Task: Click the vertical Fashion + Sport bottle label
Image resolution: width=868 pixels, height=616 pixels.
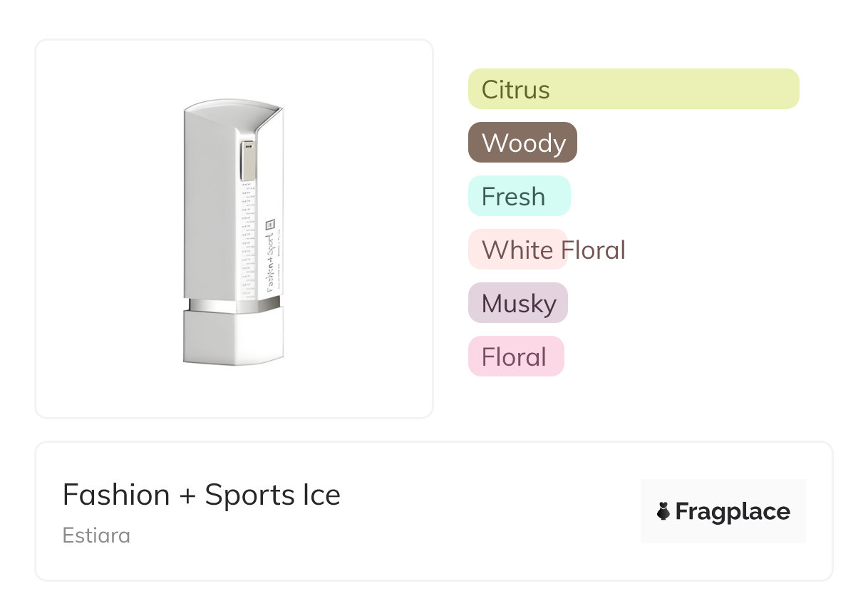Action: 271,253
